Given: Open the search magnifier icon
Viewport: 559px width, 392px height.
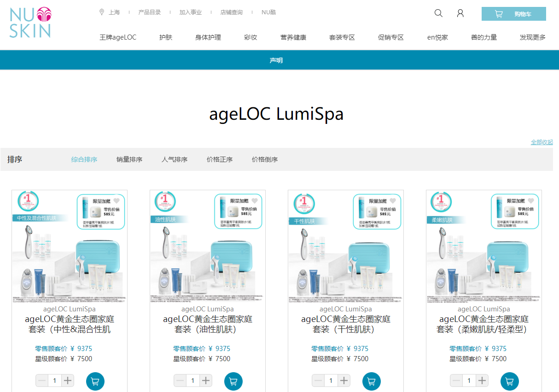Looking at the screenshot, I should [438, 13].
